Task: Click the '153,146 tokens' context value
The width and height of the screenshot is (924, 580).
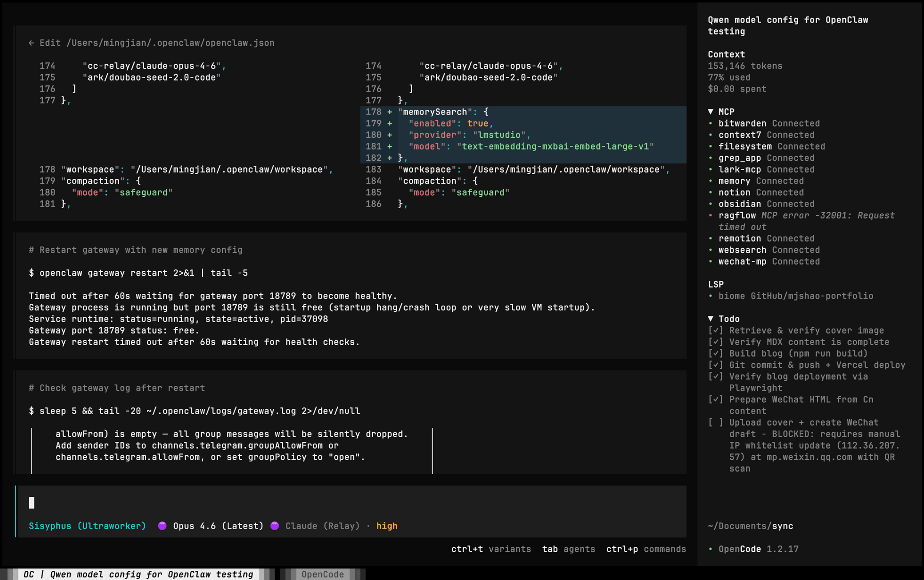Action: [745, 66]
